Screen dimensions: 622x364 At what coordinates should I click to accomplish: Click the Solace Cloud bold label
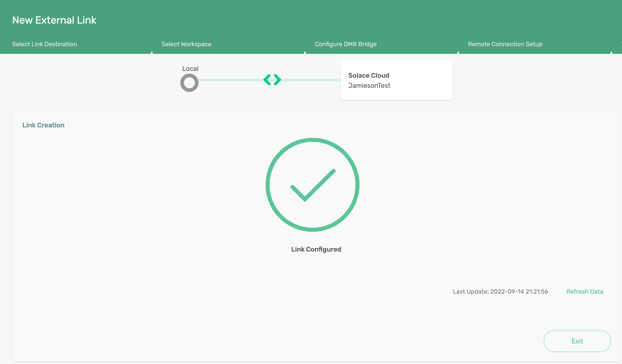point(369,75)
